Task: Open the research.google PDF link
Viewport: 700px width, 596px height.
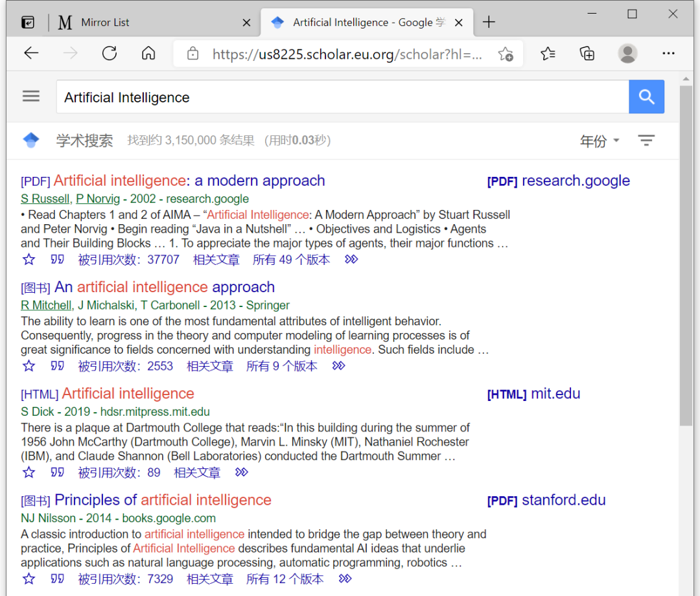Action: 559,181
